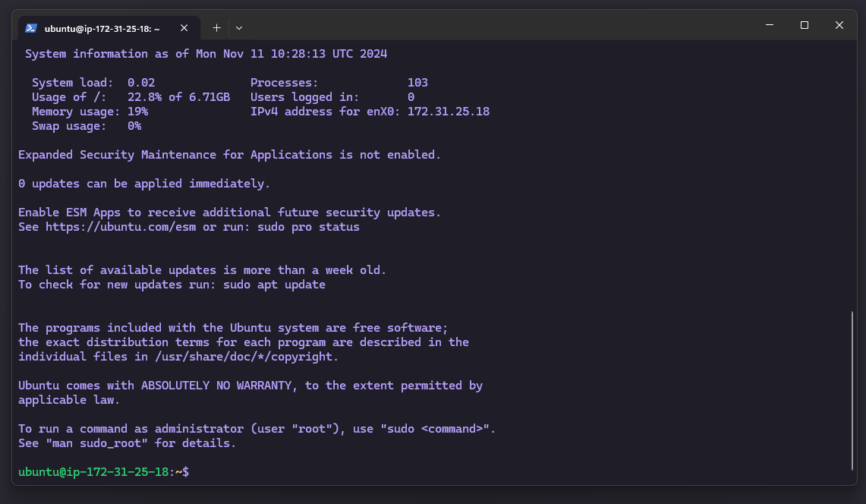Click the minimize icon in the title bar
This screenshot has width=866, height=504.
tap(769, 25)
